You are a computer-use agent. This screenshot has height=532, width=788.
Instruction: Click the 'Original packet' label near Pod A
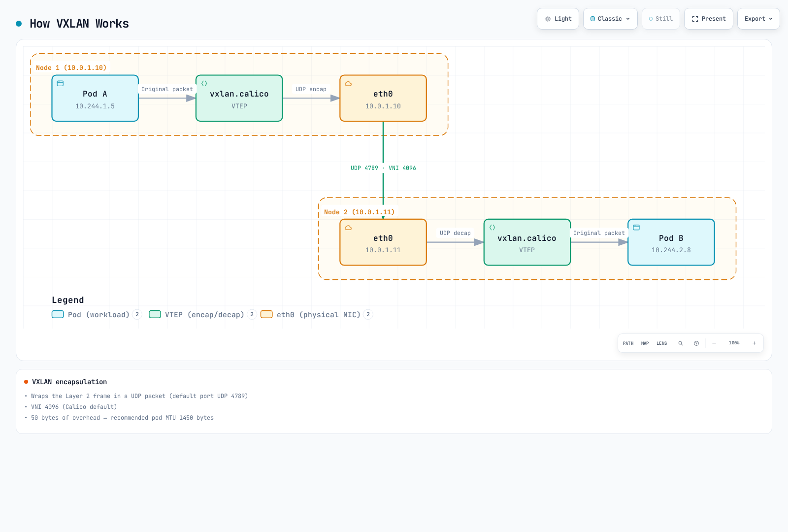167,89
